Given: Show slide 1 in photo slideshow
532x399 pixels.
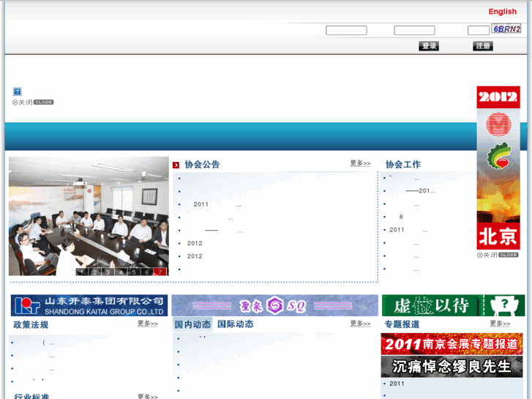Looking at the screenshot, I should [82, 272].
